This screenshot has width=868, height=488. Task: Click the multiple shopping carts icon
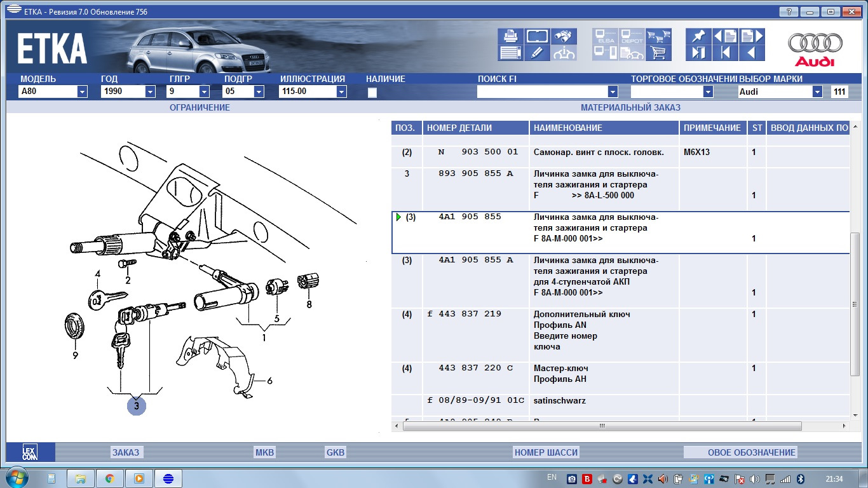pos(659,36)
